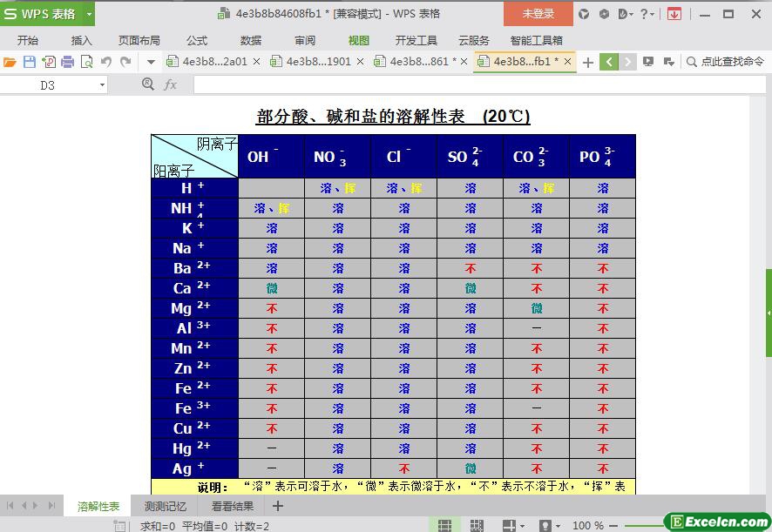772x532 pixels.
Task: Click the green side panel expand handle
Action: (769, 313)
